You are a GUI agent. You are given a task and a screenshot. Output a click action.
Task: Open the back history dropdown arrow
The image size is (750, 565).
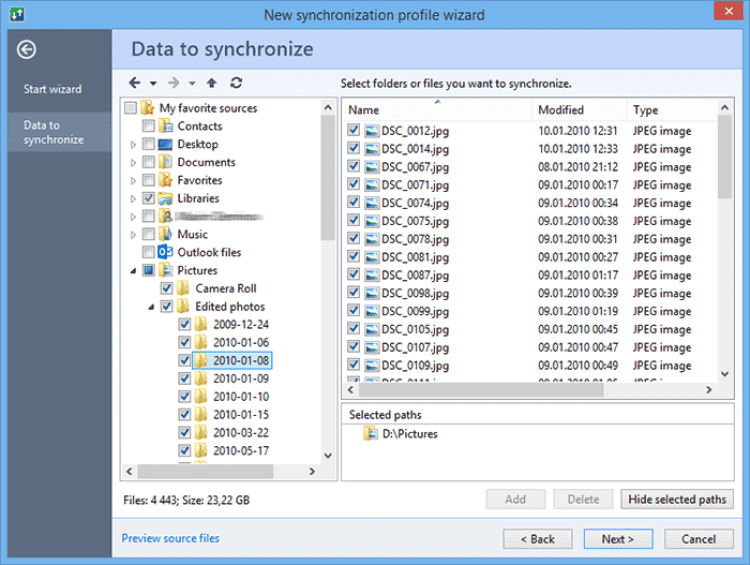coord(153,84)
